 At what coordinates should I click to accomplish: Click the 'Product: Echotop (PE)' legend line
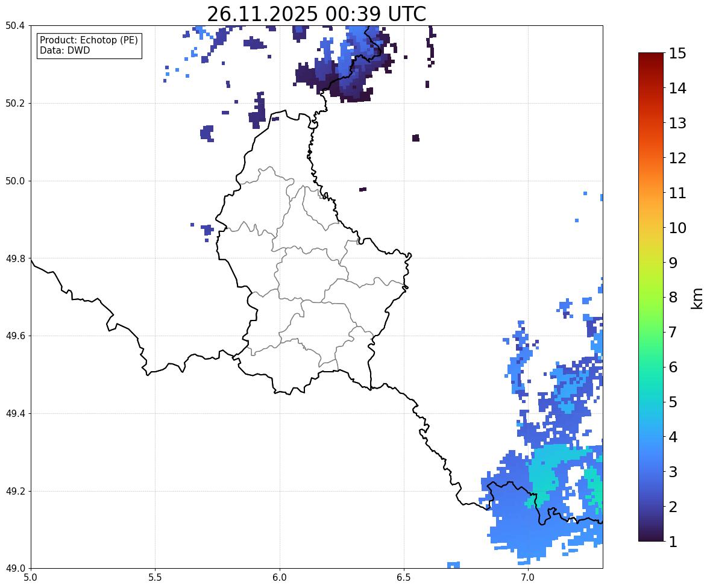(x=89, y=40)
